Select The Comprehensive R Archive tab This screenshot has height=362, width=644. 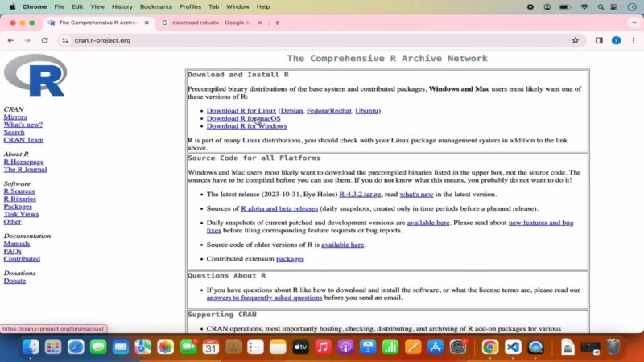[98, 23]
